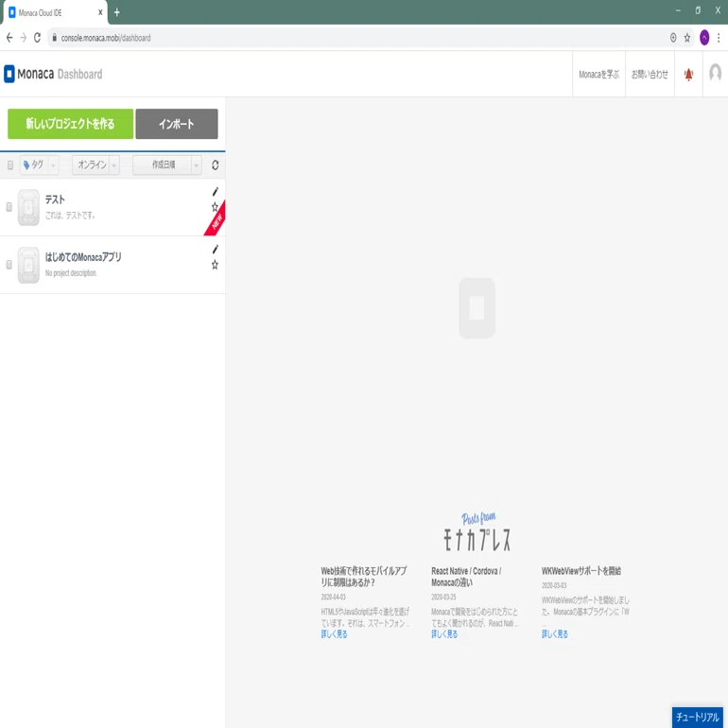The image size is (728, 728).
Task: Bookmark this page with star icon
Action: [x=687, y=38]
